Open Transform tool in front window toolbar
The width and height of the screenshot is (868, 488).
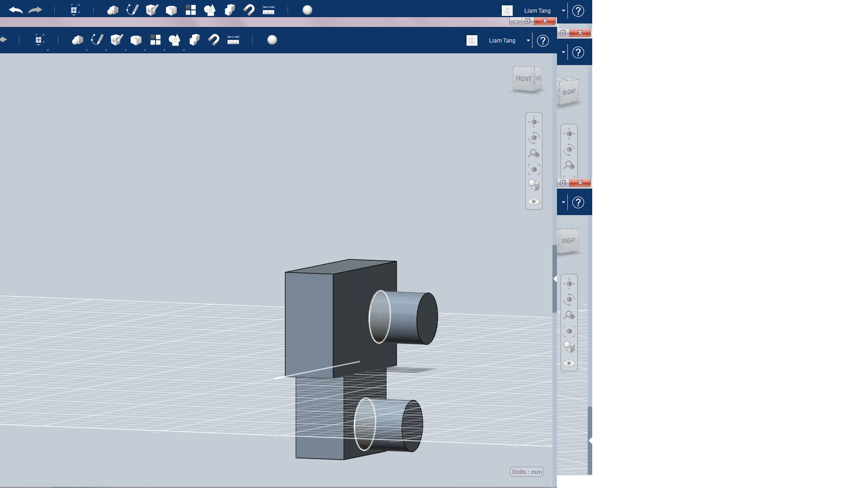40,40
